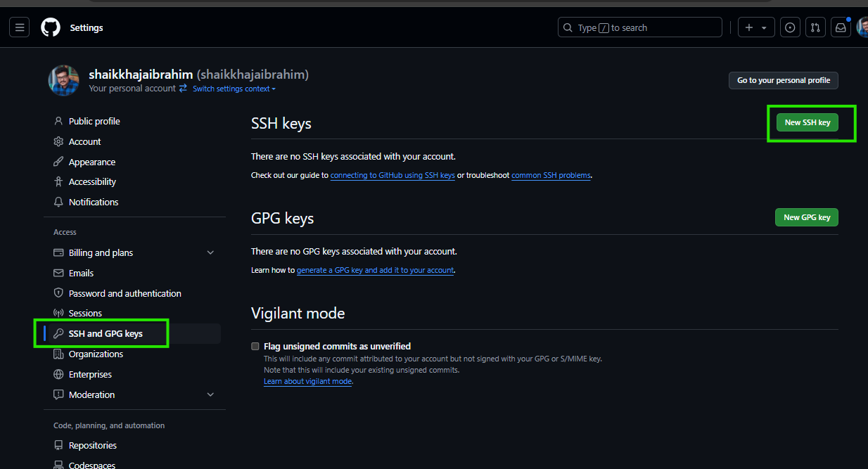
Task: Click the GitHub logo icon
Action: tap(51, 27)
